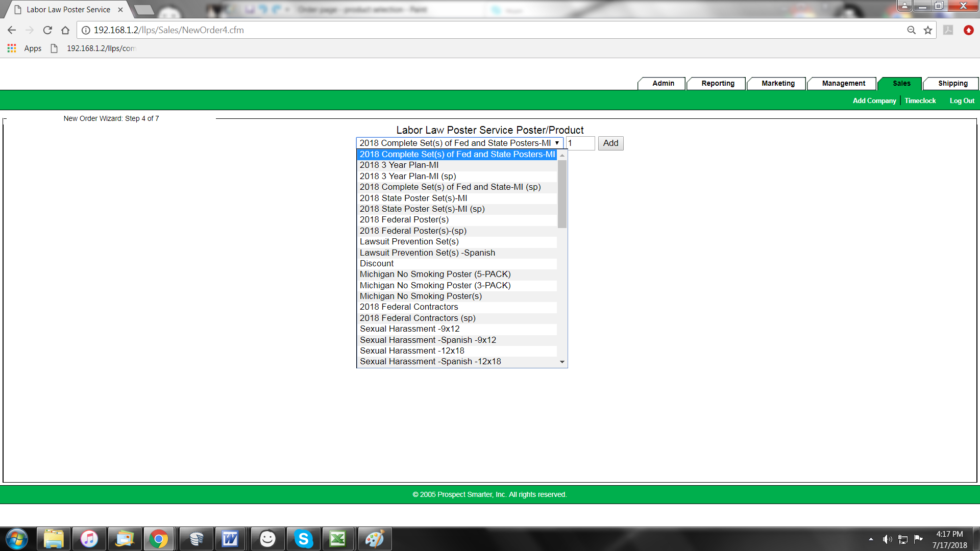The width and height of the screenshot is (980, 551).
Task: Collapse the poster product dropdown arrow
Action: tap(557, 143)
